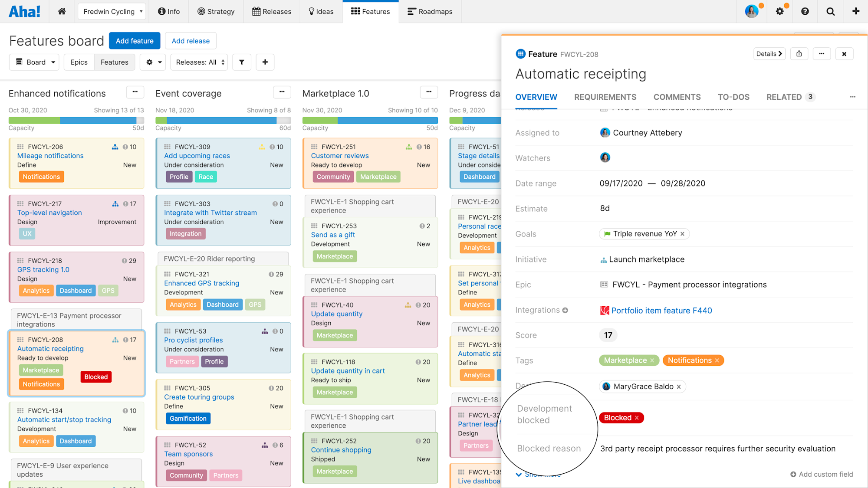This screenshot has height=488, width=868.
Task: Open the Fredwin Cycling workspace dropdown
Action: click(112, 11)
